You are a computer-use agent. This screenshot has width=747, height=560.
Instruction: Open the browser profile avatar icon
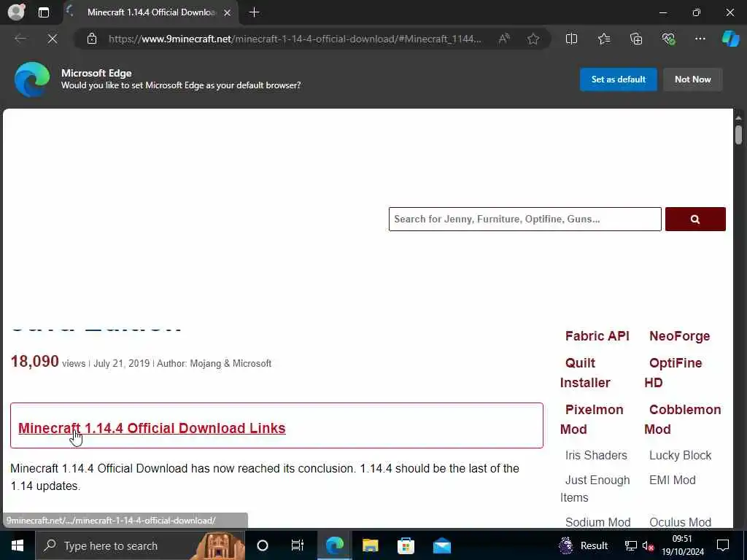[x=16, y=12]
